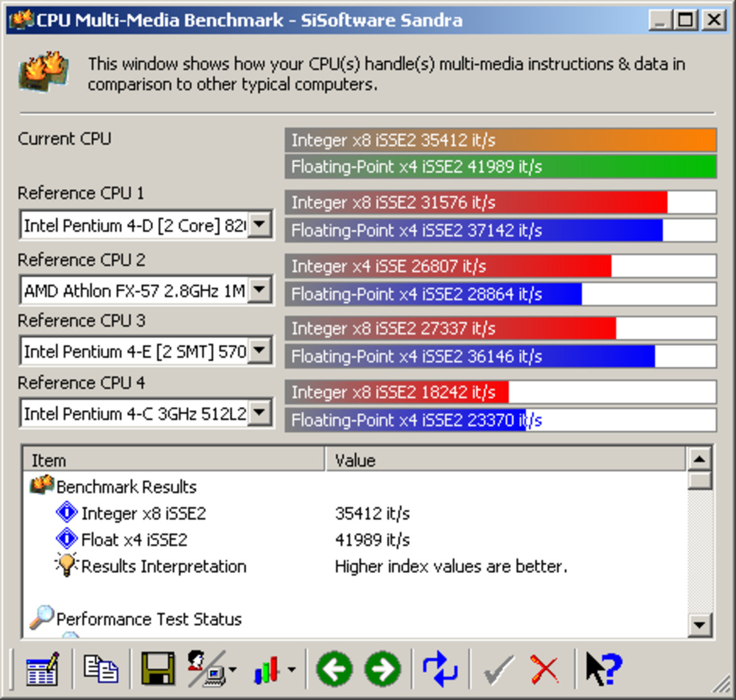Viewport: 736px width, 700px height.
Task: Click the copy documents toolbar icon
Action: (x=101, y=669)
